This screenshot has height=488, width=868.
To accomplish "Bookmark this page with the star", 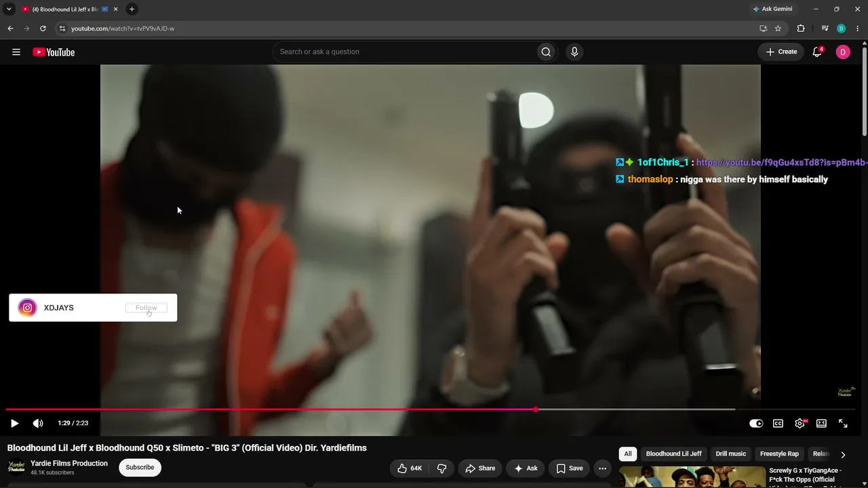I will (x=778, y=28).
